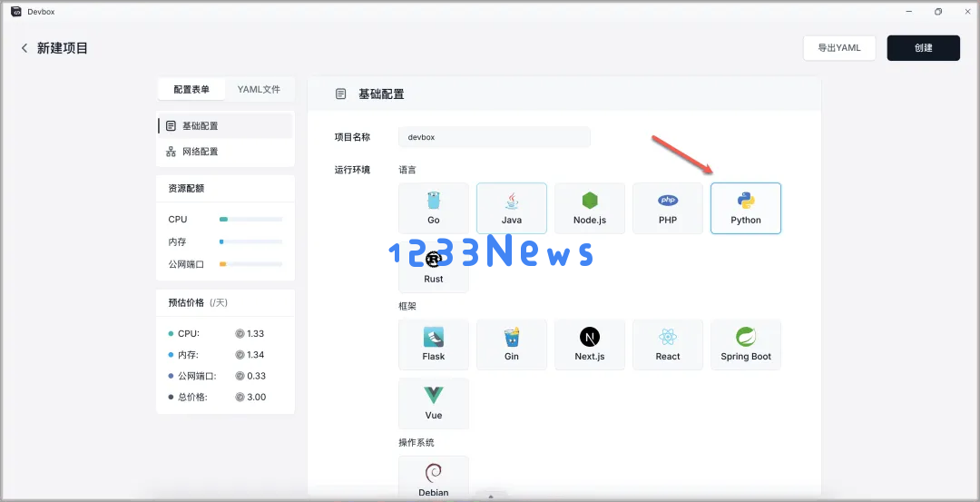Click the 预估价格 heading
This screenshot has height=502, width=980.
coord(186,302)
